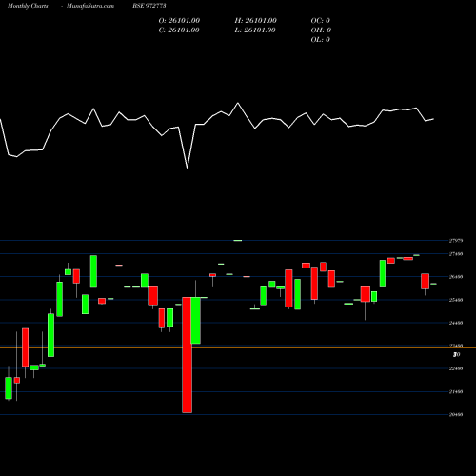Click the deepest trough of the white line
Screen dimensions: 476x476
[187, 168]
